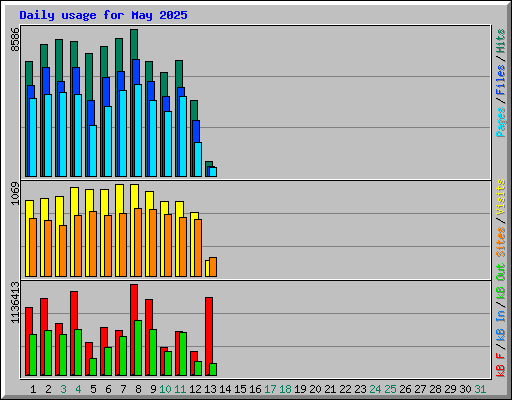The image size is (512, 400).
Task: Click the orange Sites bar for day 13
Action: click(213, 267)
